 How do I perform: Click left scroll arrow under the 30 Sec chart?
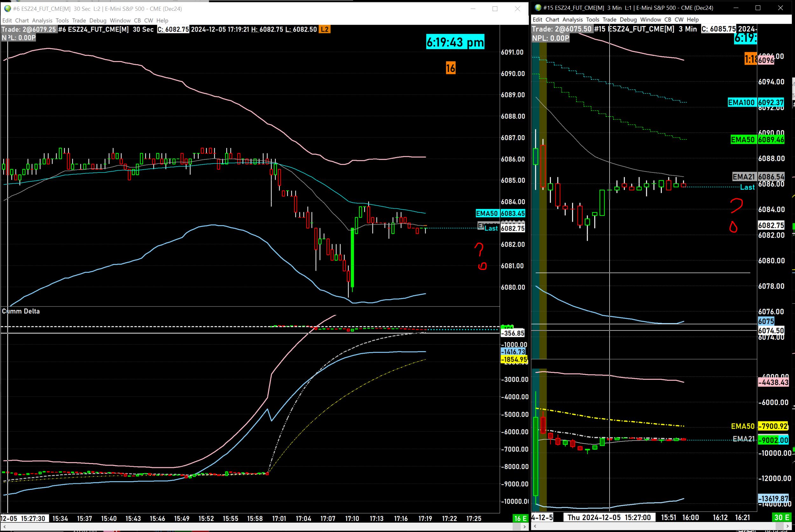pyautogui.click(x=4, y=527)
